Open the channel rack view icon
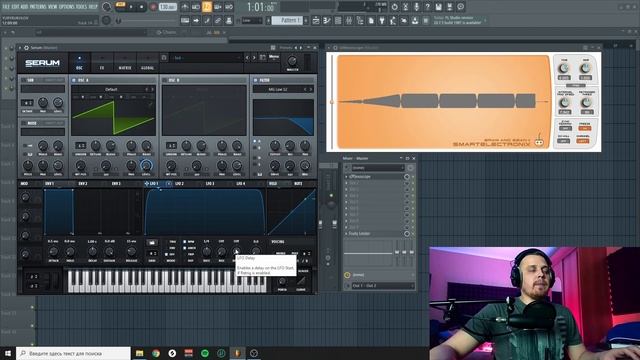This screenshot has width=640, height=360. click(x=338, y=20)
